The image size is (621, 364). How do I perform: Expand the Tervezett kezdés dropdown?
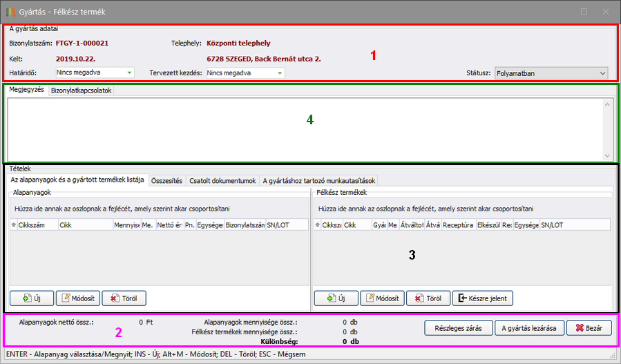click(279, 73)
